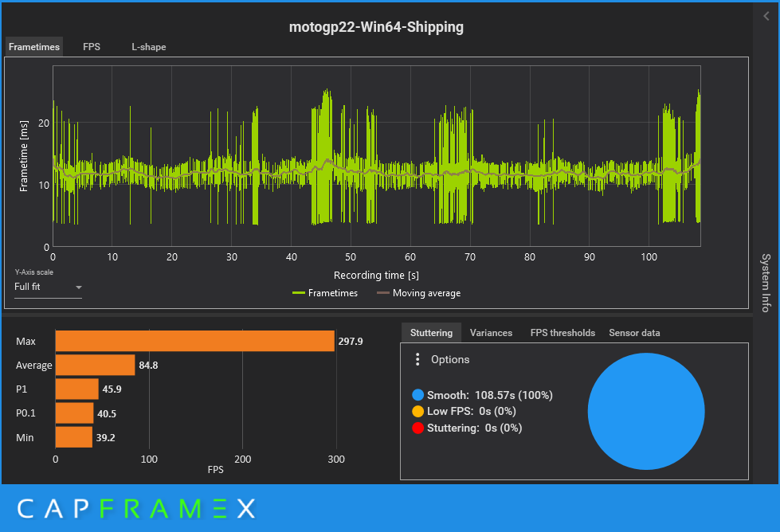Viewport: 780px width, 532px height.
Task: Show the Sensor data tab
Action: point(634,333)
